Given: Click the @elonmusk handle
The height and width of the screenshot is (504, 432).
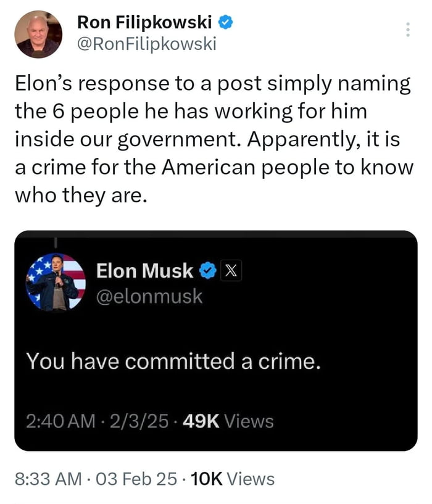Looking at the screenshot, I should (150, 297).
